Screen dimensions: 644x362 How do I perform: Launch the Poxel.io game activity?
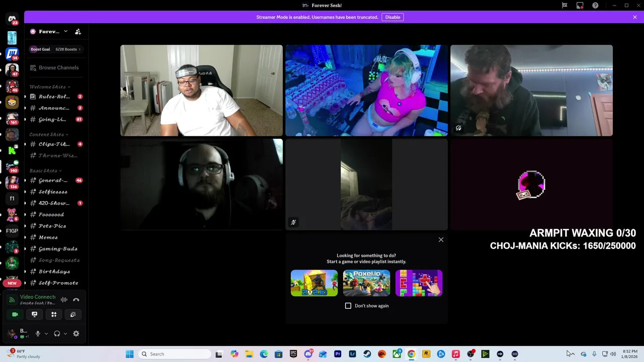click(x=366, y=283)
